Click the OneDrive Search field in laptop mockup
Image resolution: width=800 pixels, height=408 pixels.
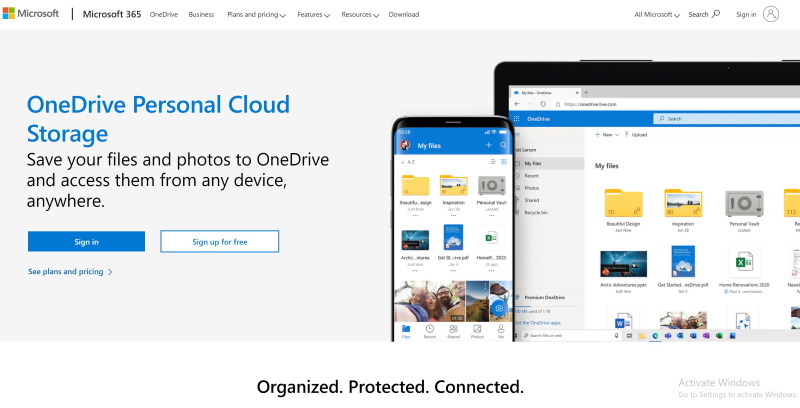pos(727,119)
